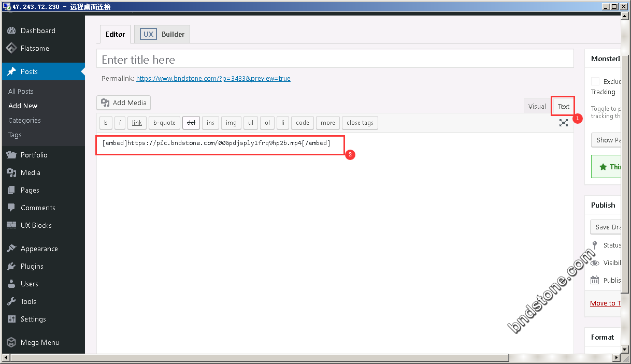Click the Plugins plug icon
This screenshot has height=364, width=631.
(11, 266)
